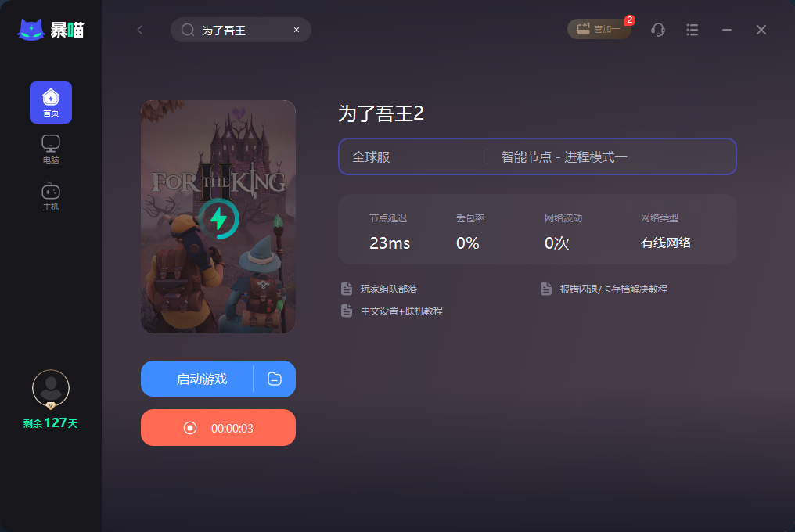795x532 pixels.
Task: Click the 0次 network fluctuation value
Action: (556, 243)
